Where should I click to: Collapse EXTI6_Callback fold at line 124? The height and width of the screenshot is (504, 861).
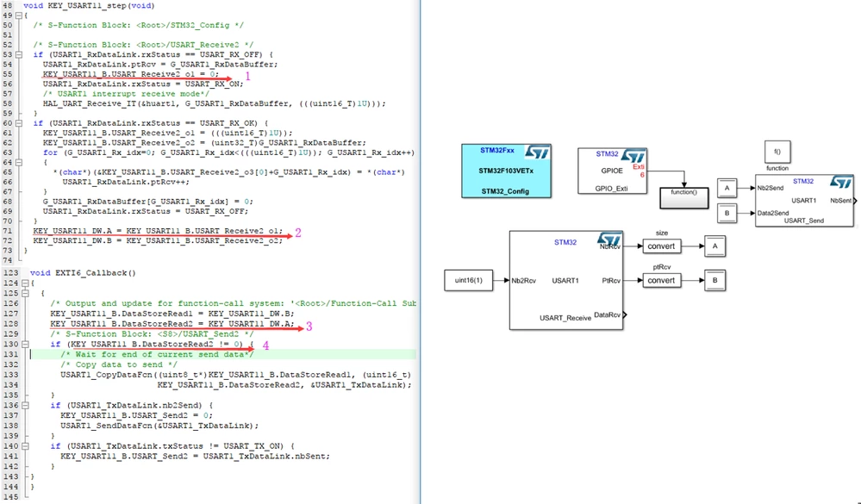25,283
